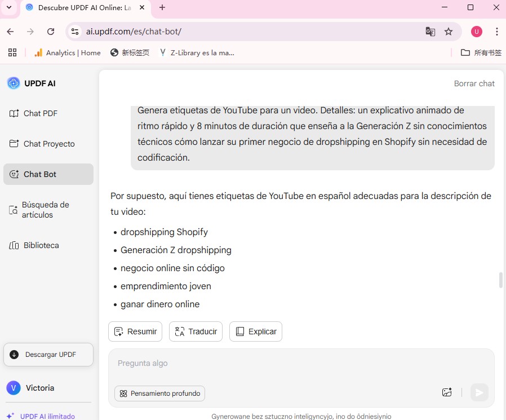
Task: Click the Traducir quick action button
Action: [x=196, y=331]
